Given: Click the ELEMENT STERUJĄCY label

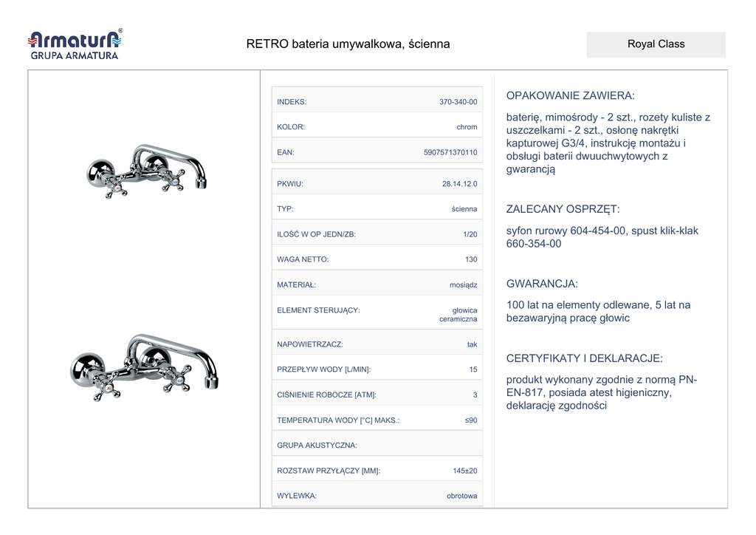Looking at the screenshot, I should click(x=318, y=310).
